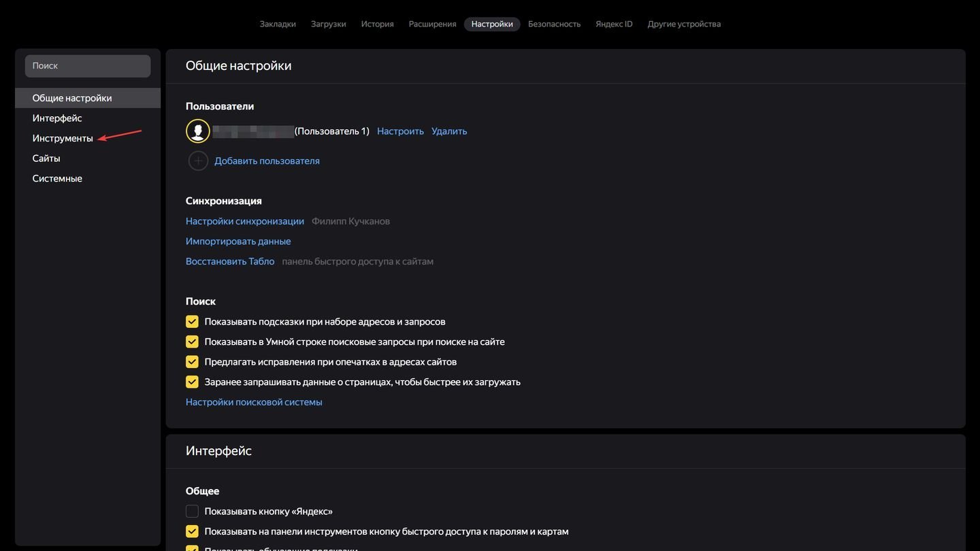Select the Настройки tab
This screenshot has height=551, width=980.
[x=492, y=24]
